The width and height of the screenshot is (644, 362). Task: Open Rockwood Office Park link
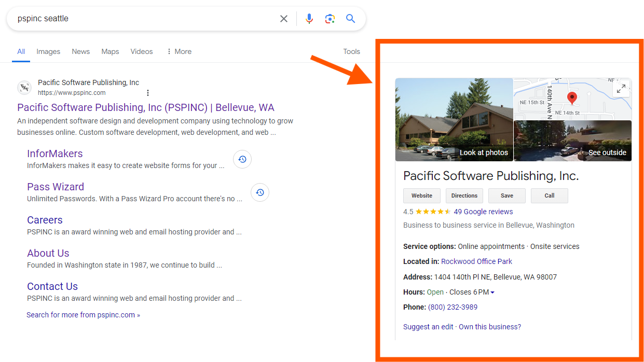click(x=476, y=261)
